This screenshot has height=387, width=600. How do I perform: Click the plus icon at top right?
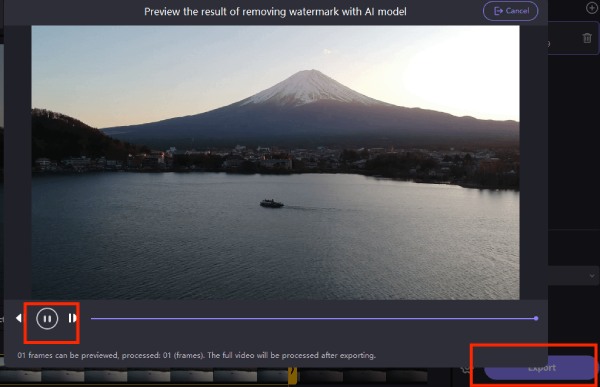pyautogui.click(x=592, y=8)
